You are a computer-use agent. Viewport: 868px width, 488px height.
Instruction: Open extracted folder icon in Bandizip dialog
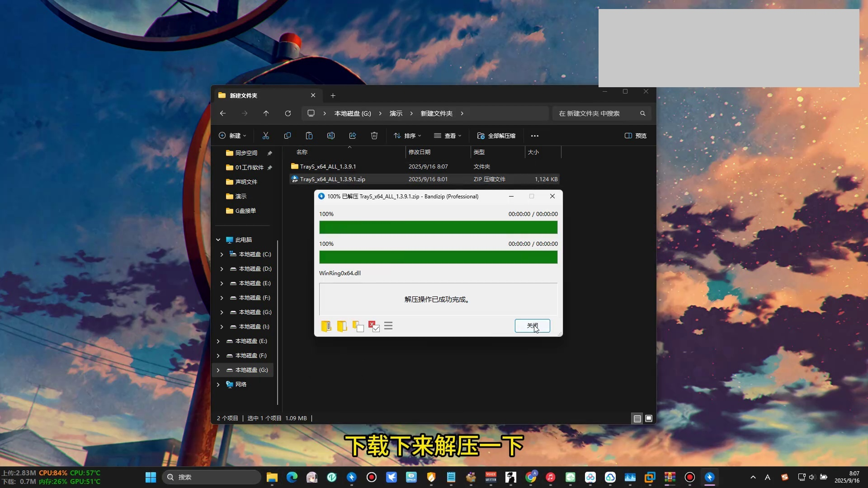[342, 326]
